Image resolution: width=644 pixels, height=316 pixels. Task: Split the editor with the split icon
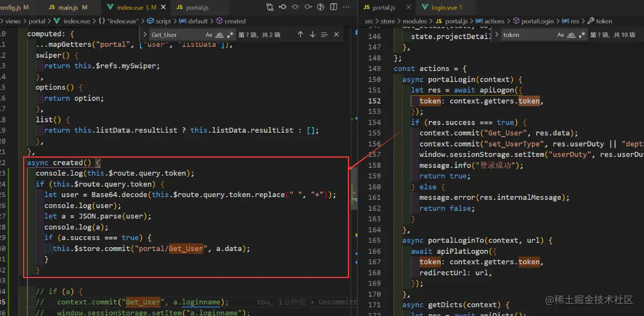pos(334,7)
